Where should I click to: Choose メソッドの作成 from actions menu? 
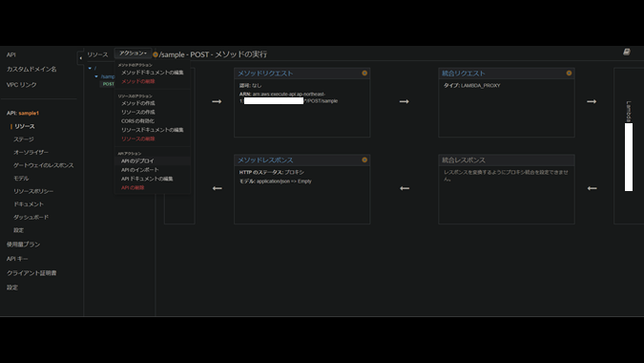[138, 103]
